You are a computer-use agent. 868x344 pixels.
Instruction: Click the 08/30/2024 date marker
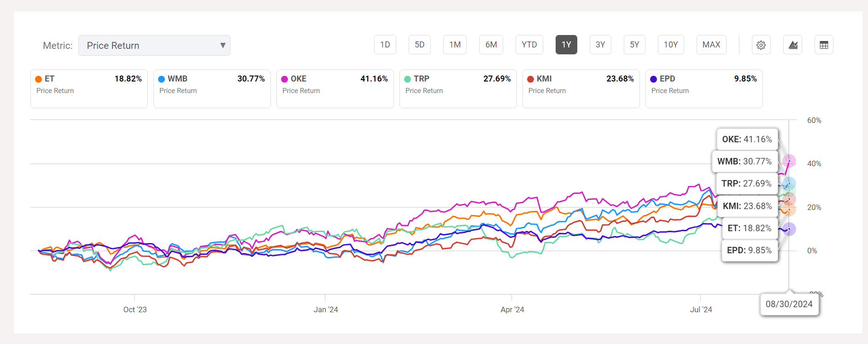789,304
